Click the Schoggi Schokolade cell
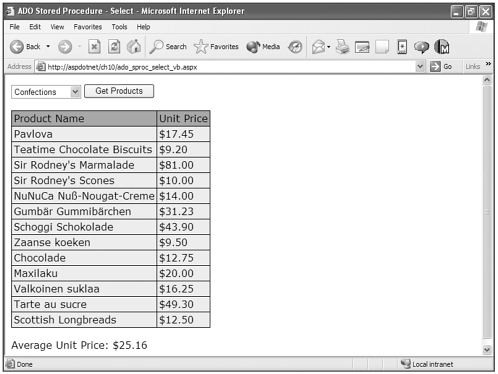The height and width of the screenshot is (374, 498). pyautogui.click(x=84, y=227)
